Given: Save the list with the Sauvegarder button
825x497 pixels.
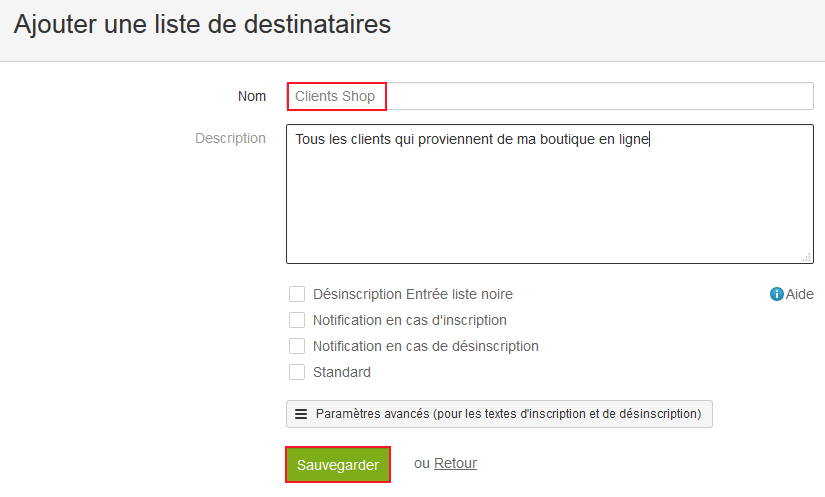Looking at the screenshot, I should [338, 464].
